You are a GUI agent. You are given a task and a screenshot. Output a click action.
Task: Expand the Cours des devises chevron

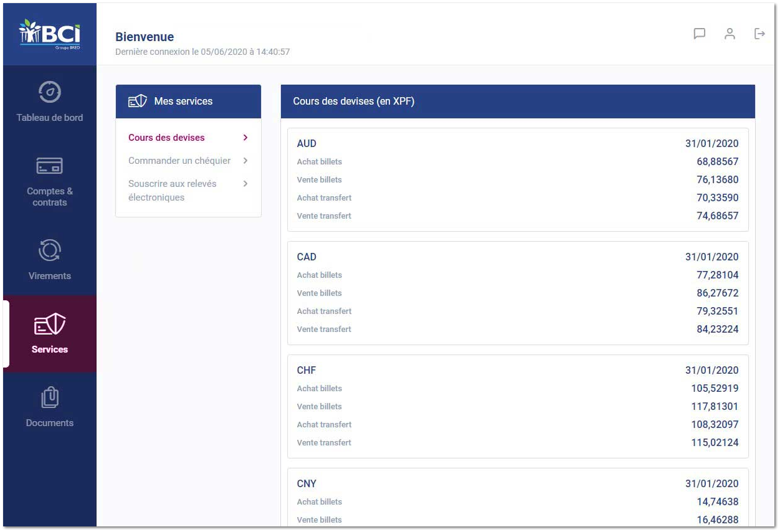coord(245,138)
